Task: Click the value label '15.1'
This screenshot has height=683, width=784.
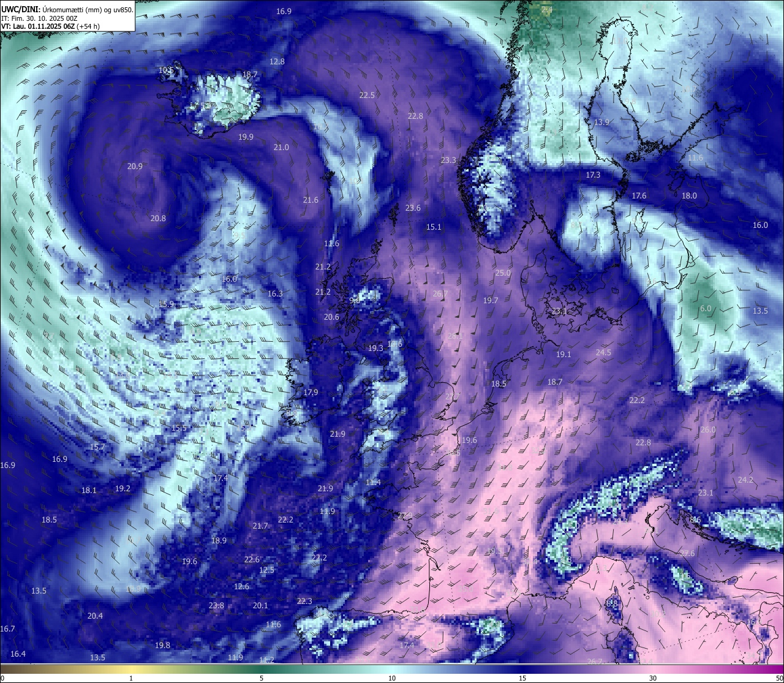Action: 434,227
